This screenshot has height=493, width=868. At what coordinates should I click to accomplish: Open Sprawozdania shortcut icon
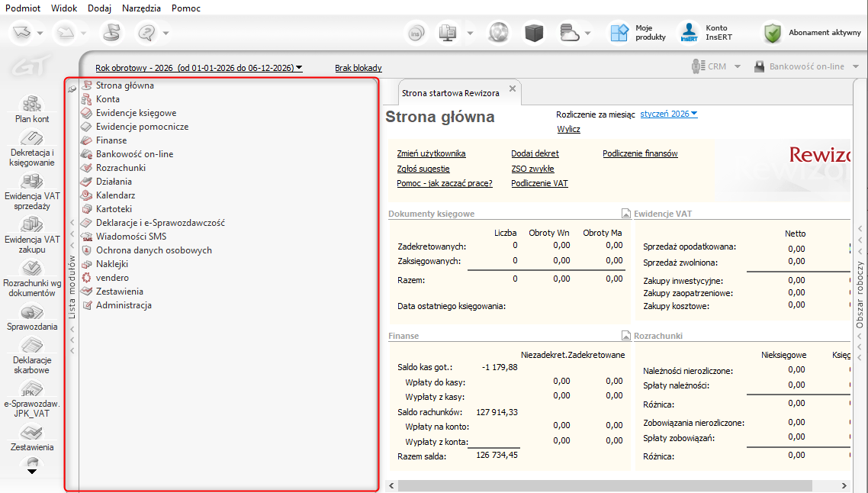32,312
